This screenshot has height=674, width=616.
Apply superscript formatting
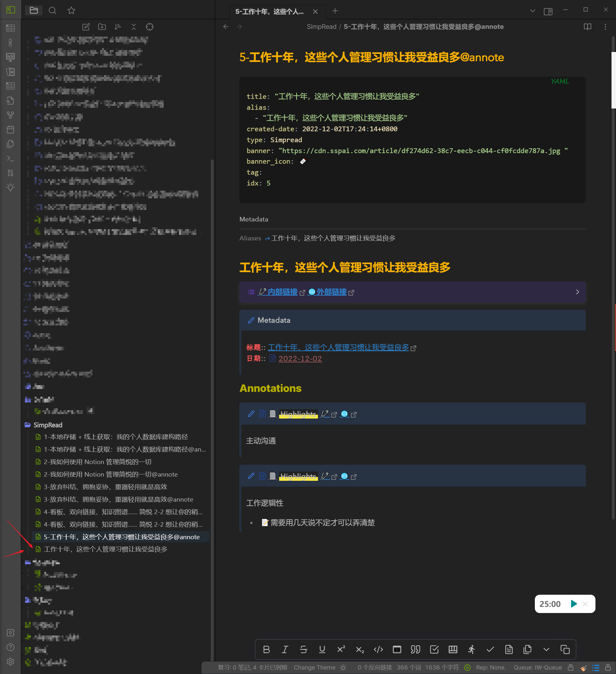pos(341,649)
